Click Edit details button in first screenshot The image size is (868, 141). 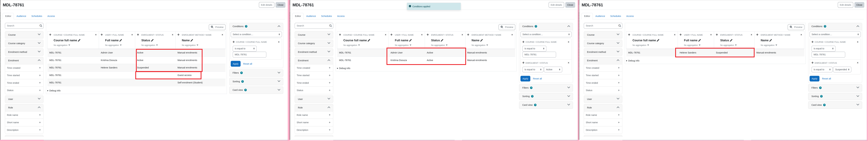point(266,5)
